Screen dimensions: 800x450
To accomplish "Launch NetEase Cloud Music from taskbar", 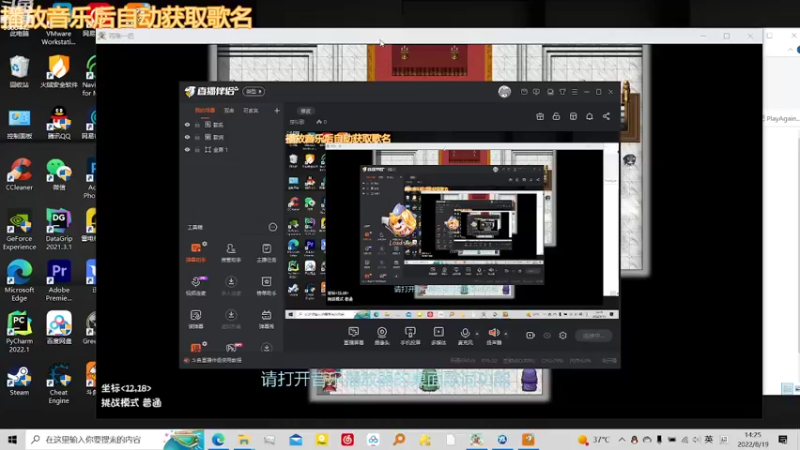I will point(347,439).
